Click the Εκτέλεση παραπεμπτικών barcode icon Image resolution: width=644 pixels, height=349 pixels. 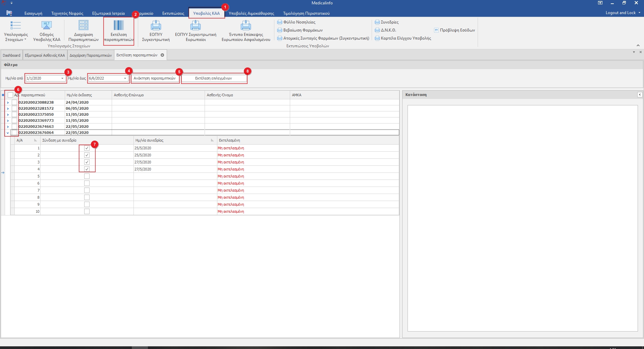coord(118,26)
